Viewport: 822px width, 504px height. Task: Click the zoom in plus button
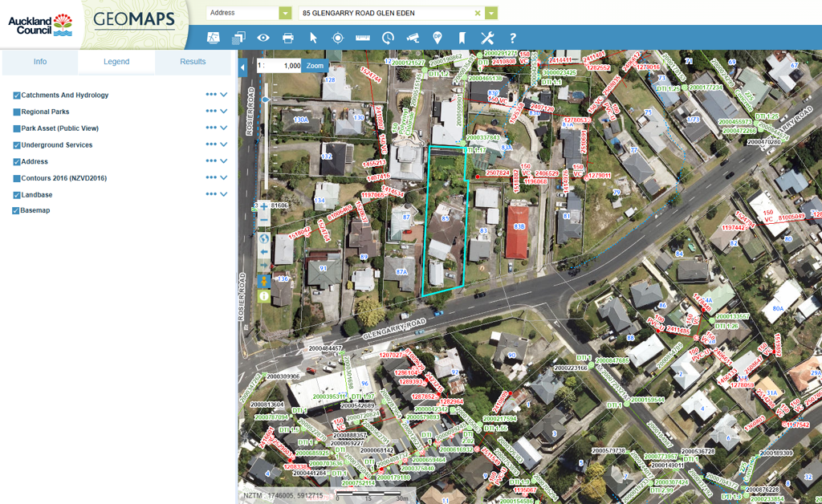[263, 206]
